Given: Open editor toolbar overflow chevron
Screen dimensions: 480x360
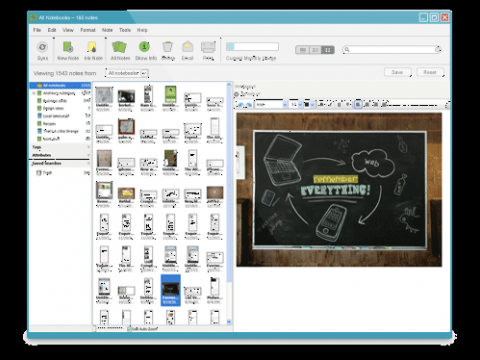Looking at the screenshot, I should [447, 105].
